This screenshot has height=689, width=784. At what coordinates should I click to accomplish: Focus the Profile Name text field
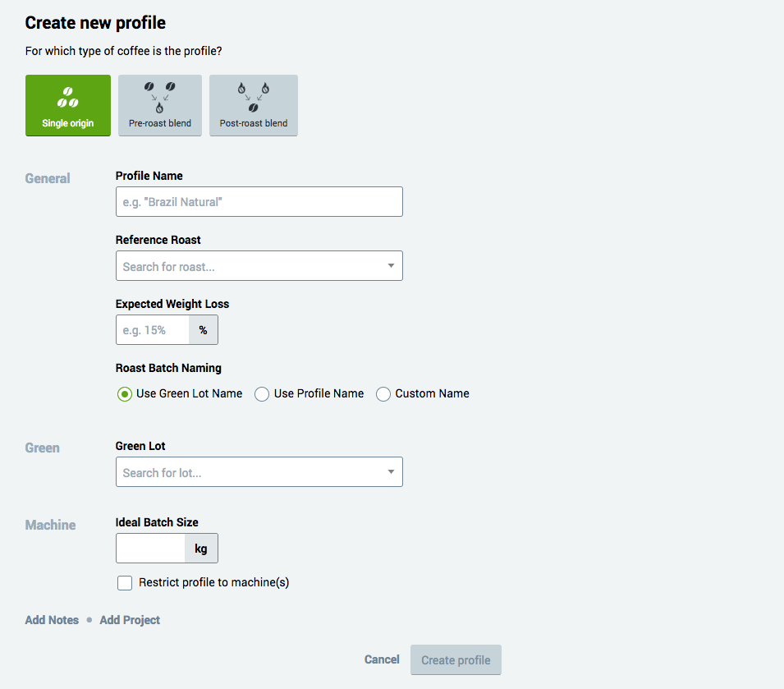coord(259,202)
